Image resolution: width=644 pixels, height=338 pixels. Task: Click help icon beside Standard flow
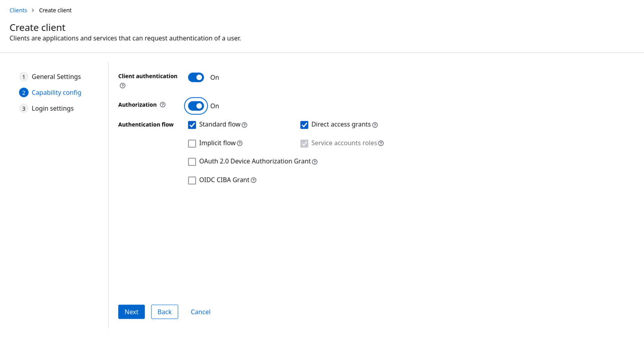244,125
